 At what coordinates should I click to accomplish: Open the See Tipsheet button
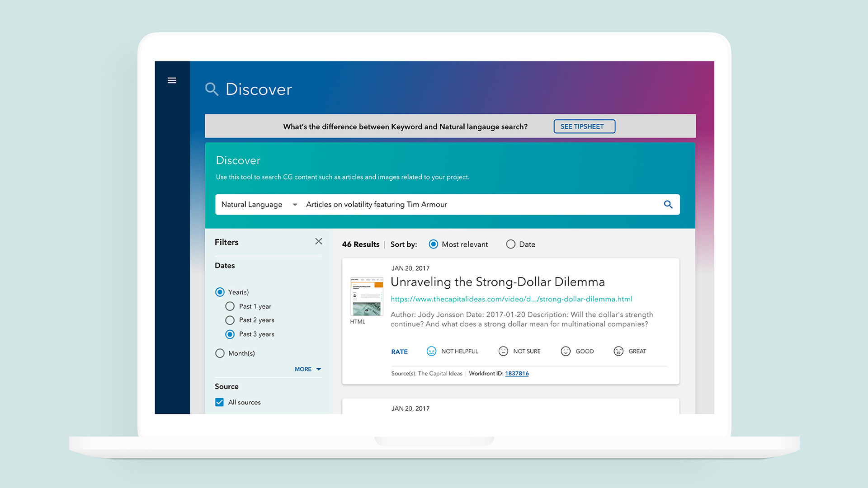tap(584, 127)
